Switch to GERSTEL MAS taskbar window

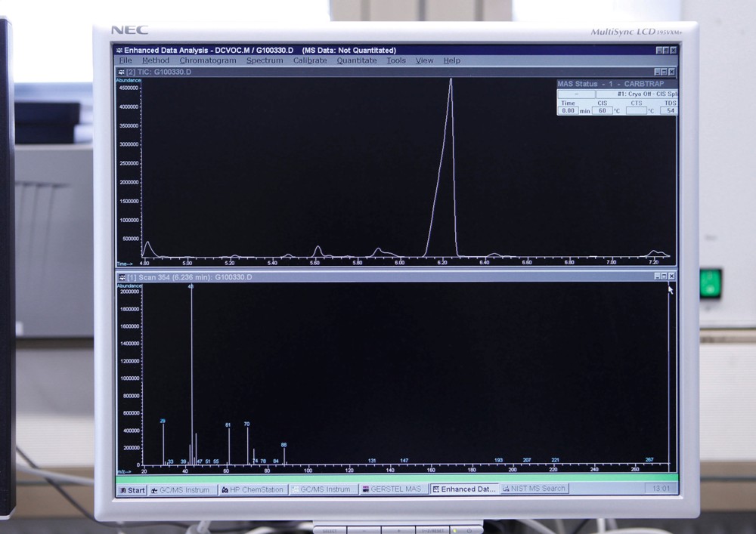394,489
